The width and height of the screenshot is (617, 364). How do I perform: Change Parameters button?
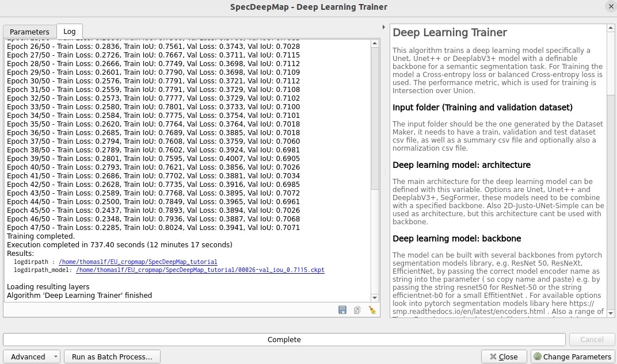(573, 357)
